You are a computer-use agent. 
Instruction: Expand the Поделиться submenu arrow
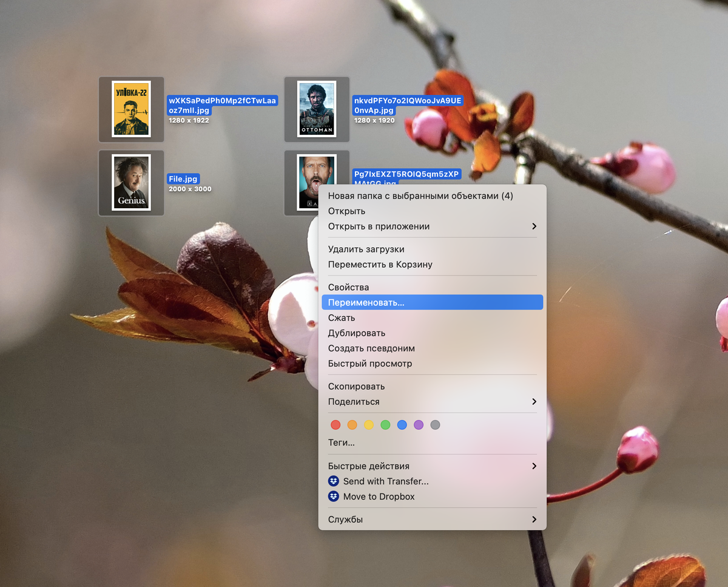[534, 402]
